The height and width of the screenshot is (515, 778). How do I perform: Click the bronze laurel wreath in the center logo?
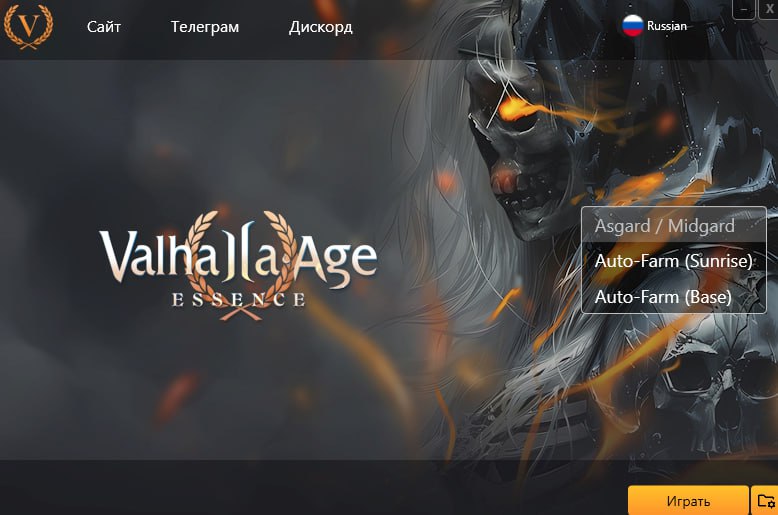pos(241,265)
